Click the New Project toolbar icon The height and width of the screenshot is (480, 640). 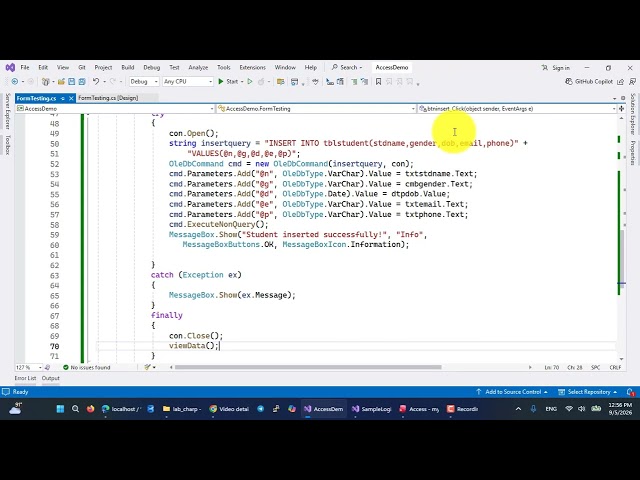46,82
